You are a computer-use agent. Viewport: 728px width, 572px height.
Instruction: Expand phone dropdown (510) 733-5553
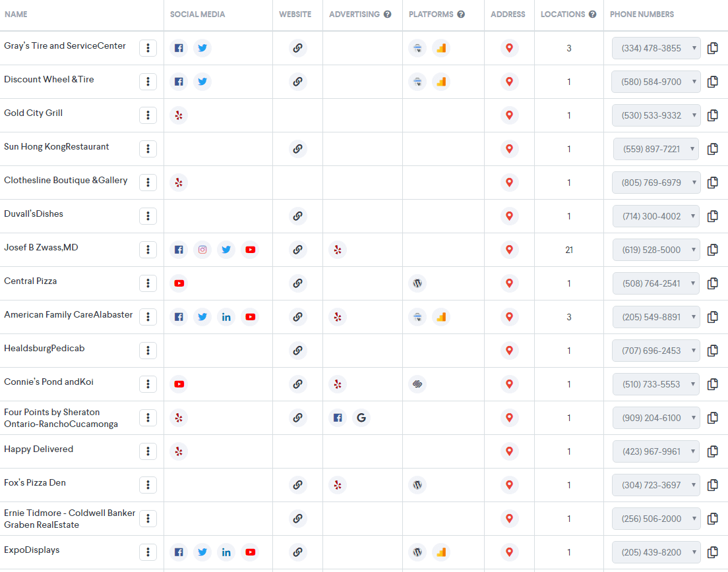pyautogui.click(x=655, y=385)
